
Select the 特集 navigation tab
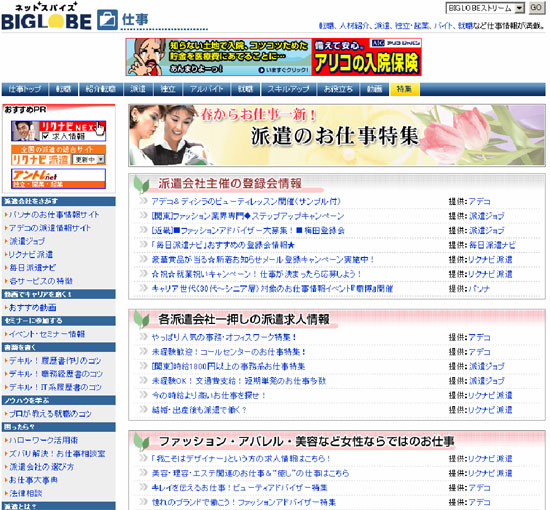tap(404, 89)
